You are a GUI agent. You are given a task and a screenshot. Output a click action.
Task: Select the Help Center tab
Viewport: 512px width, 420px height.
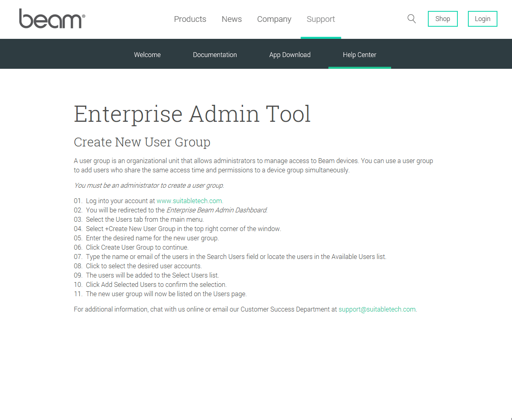[360, 55]
